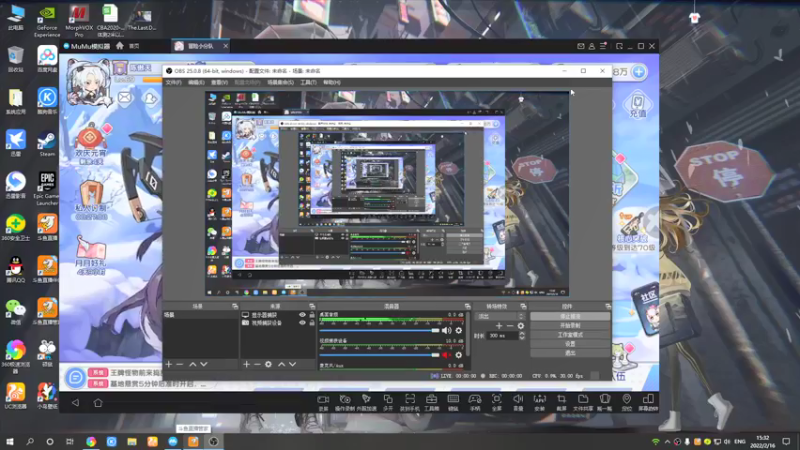800x450 pixels.
Task: Open game mail envelope icon
Action: click(124, 97)
